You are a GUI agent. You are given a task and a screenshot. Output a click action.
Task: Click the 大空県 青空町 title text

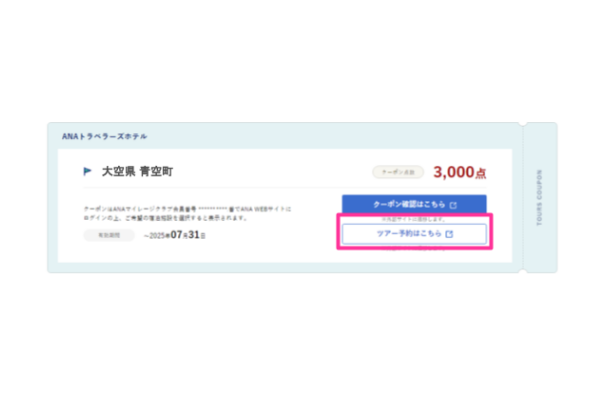click(137, 171)
